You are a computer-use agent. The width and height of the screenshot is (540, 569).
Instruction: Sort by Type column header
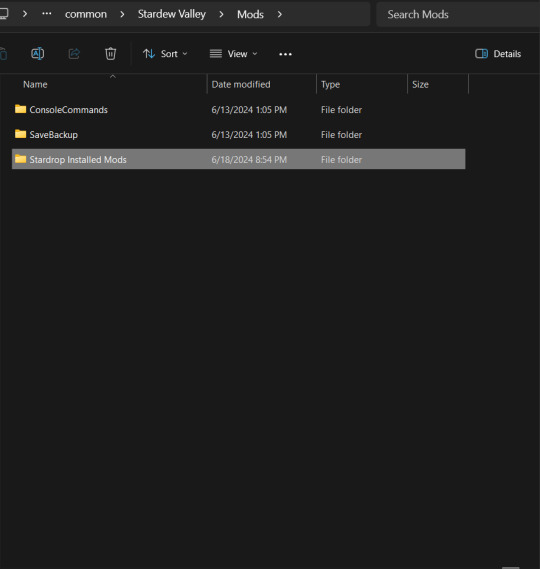362,84
